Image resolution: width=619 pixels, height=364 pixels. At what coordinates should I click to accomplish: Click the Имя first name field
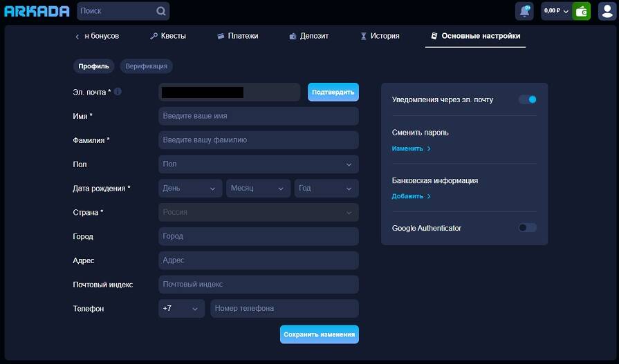[x=259, y=116]
